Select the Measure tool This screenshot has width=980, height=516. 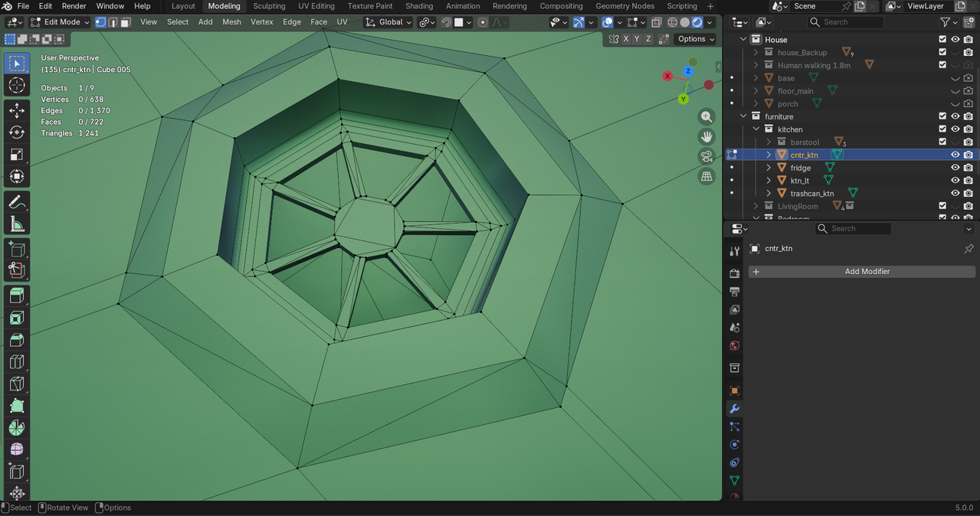[17, 224]
